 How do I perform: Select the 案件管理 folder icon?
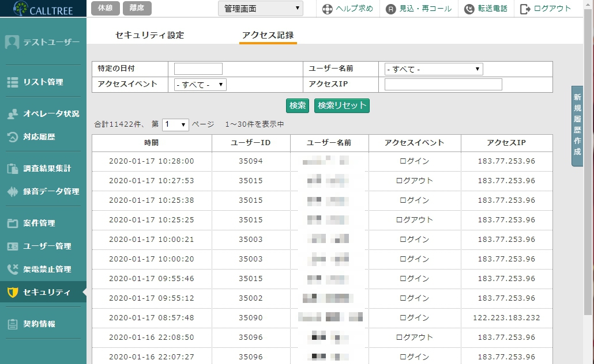point(13,223)
